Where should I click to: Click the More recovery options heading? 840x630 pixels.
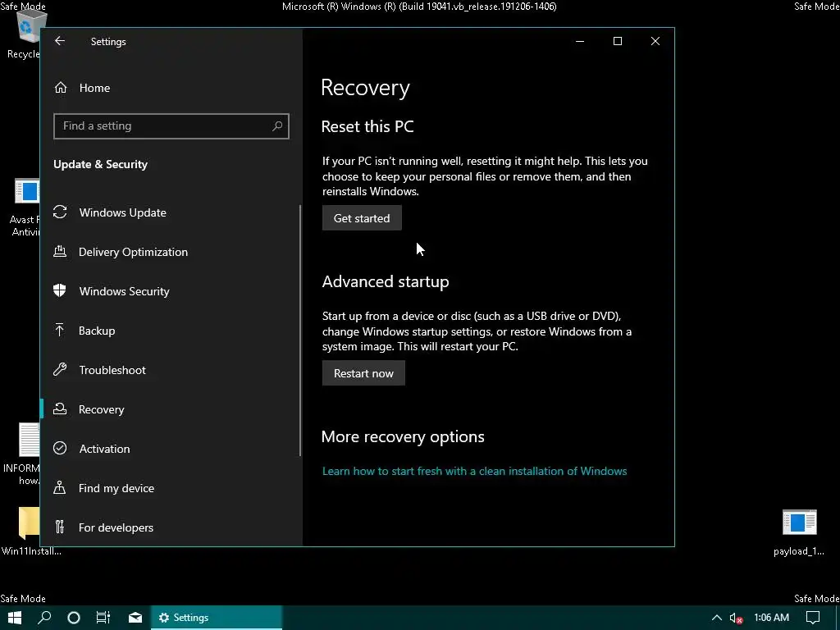pos(403,436)
